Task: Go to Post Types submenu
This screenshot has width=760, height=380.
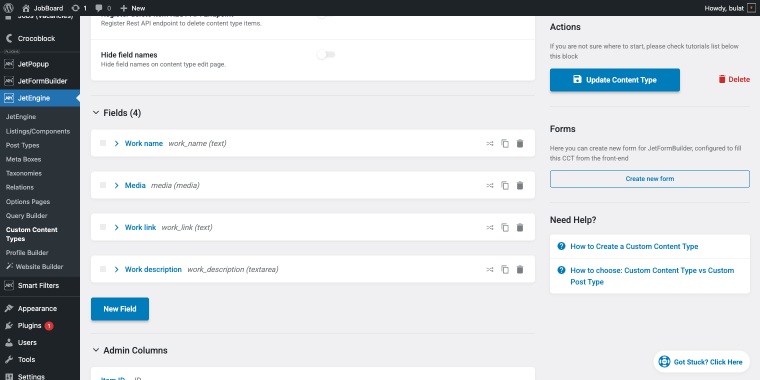Action: tap(23, 145)
